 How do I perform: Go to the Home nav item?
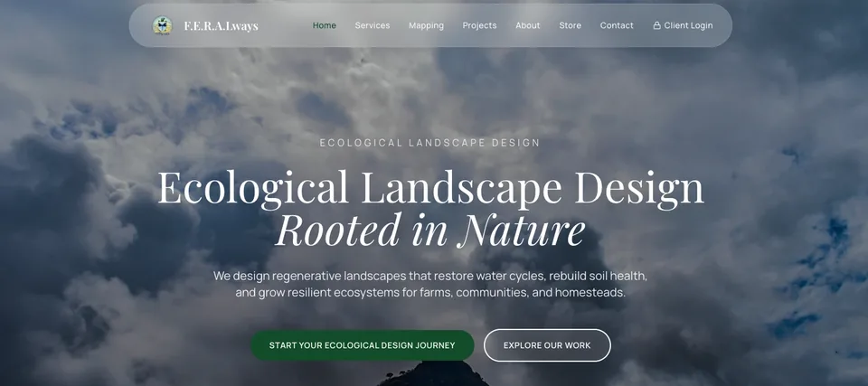point(325,25)
